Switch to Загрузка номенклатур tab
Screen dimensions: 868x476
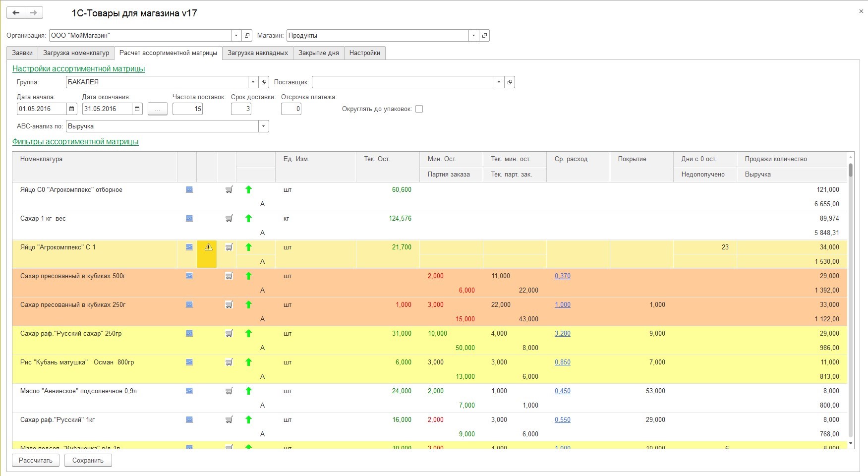point(76,53)
